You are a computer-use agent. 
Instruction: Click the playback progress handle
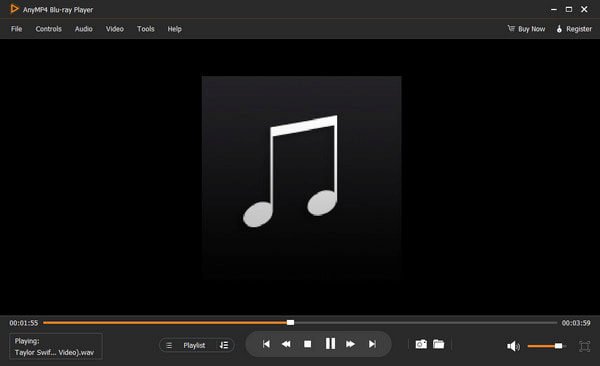(290, 323)
